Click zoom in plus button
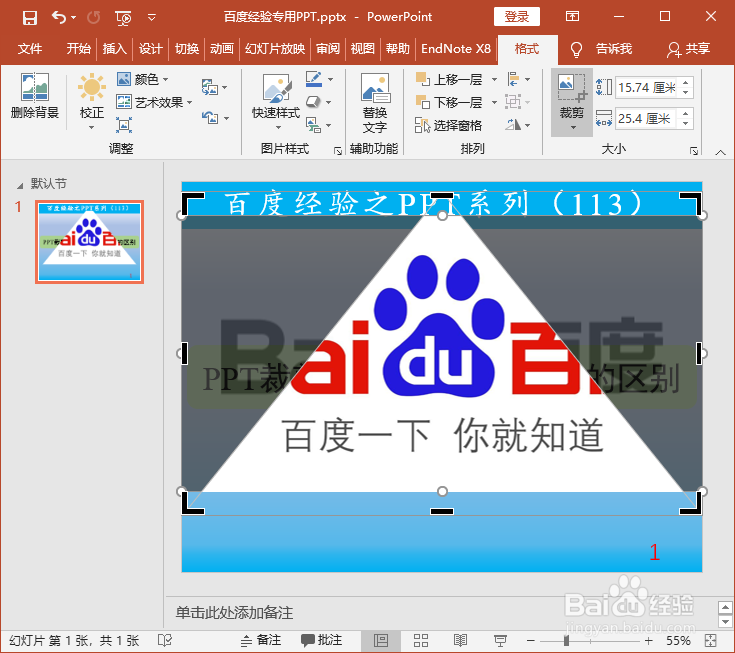 649,641
